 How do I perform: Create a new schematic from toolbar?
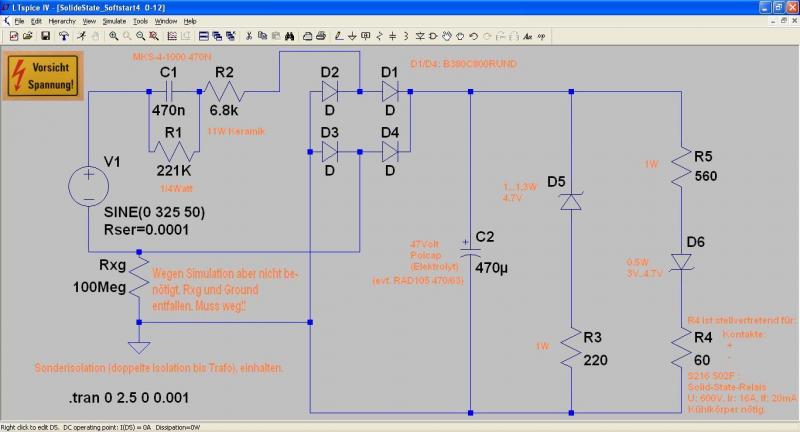point(14,36)
